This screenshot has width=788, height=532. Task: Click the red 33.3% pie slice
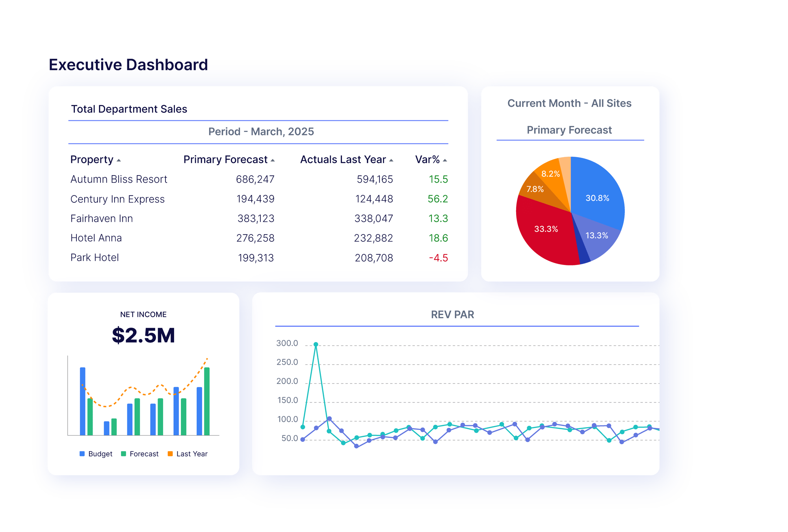(x=546, y=229)
